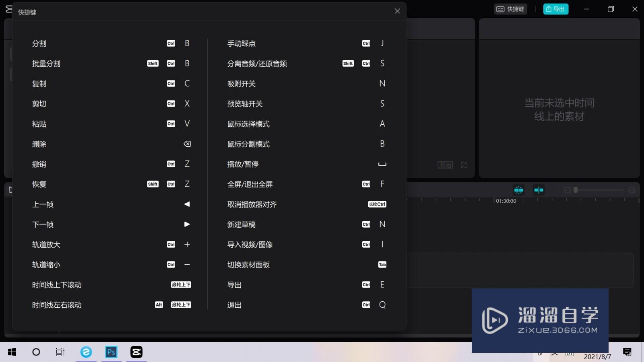Click the 剪切 shortcut label
This screenshot has height=362, width=644.
pyautogui.click(x=39, y=104)
